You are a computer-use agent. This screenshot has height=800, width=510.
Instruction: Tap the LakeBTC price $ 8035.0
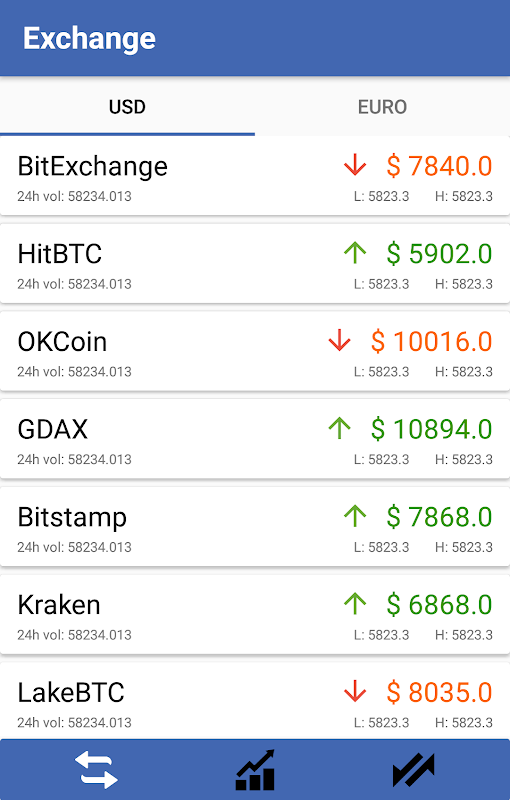[439, 692]
